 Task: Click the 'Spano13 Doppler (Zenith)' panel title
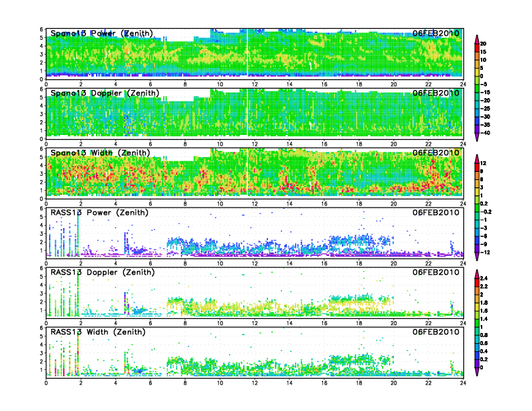(x=105, y=93)
